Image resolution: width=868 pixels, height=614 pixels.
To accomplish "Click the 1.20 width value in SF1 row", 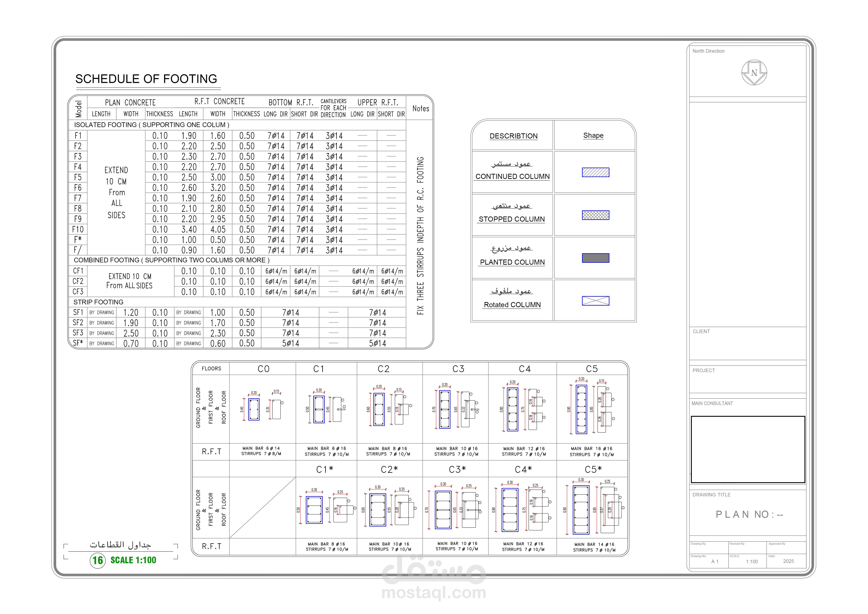I will [131, 313].
